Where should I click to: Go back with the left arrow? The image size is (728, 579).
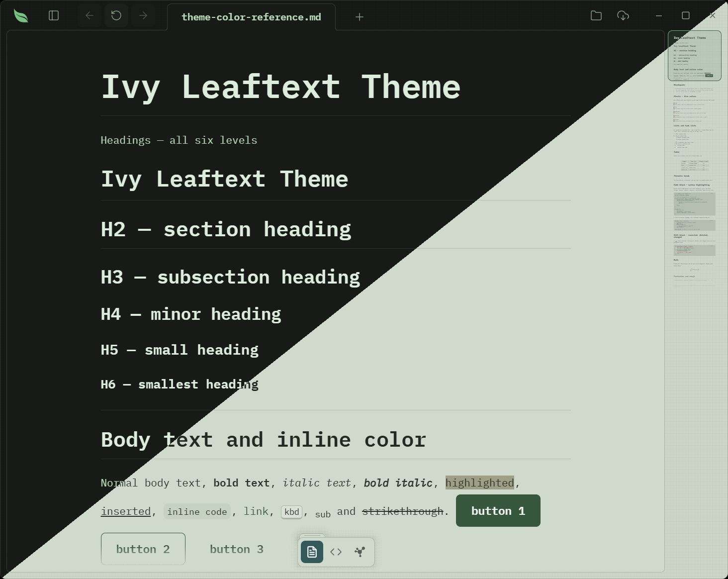pyautogui.click(x=90, y=16)
